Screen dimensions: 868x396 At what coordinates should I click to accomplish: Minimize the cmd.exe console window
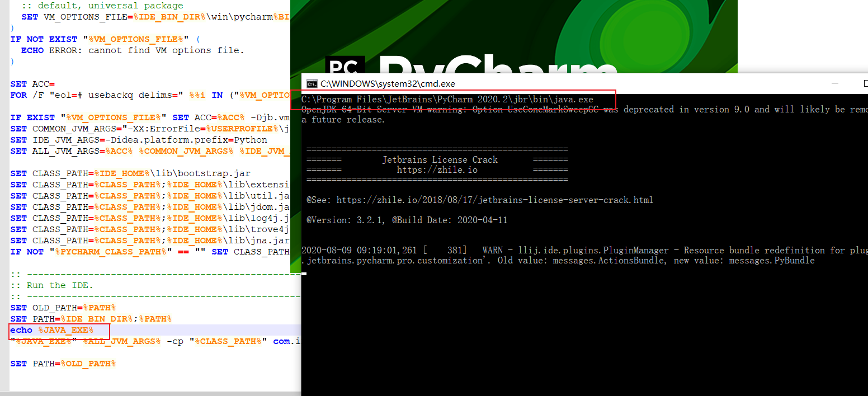coord(836,84)
